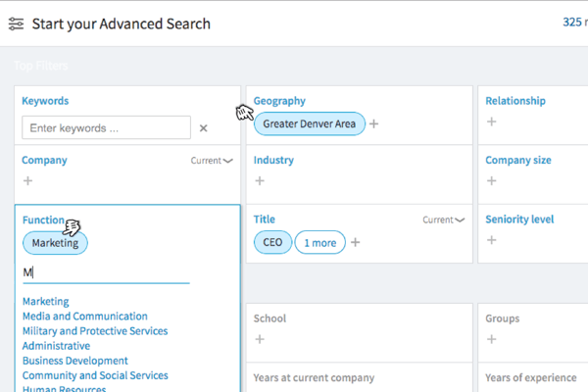Add a school filter with plus icon

click(260, 339)
